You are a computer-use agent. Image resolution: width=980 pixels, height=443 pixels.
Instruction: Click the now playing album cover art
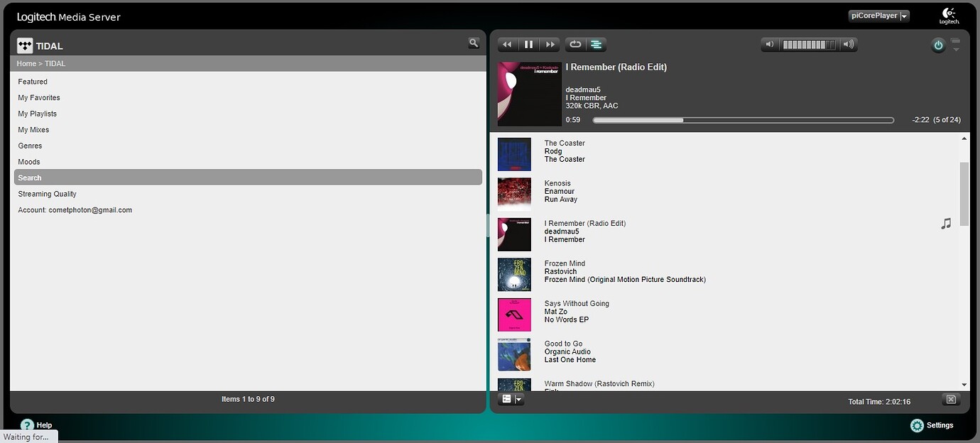(x=530, y=94)
